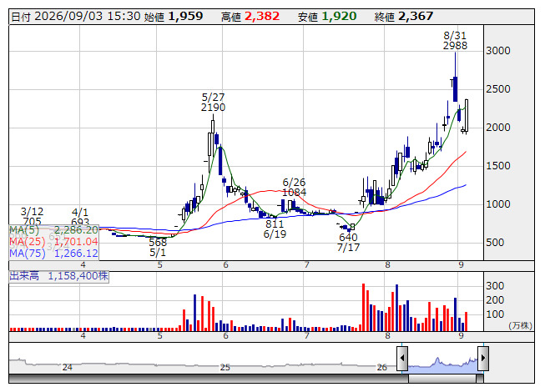Click the tallest red volume bar in late July
This screenshot has height=392, width=545.
click(364, 307)
